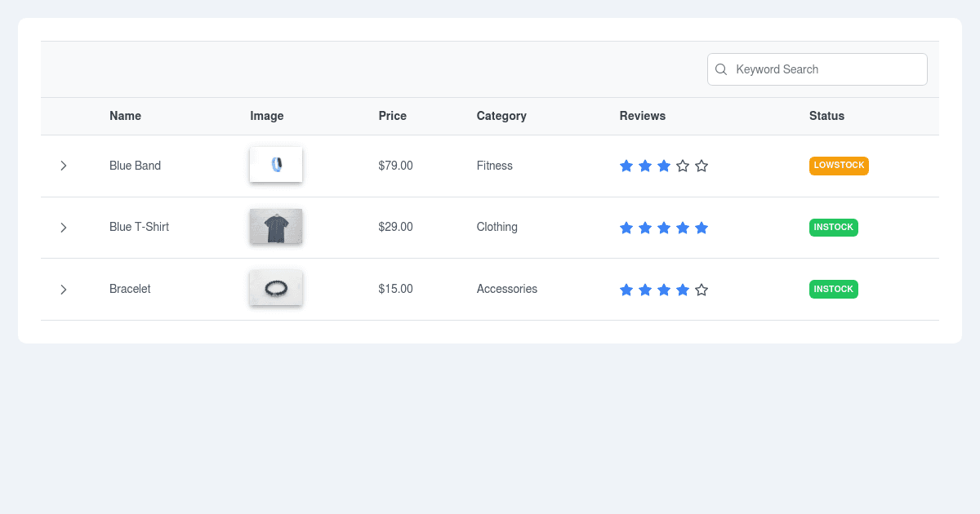980x514 pixels.
Task: Click the third star in Blue T-Shirt reviews
Action: [664, 228]
